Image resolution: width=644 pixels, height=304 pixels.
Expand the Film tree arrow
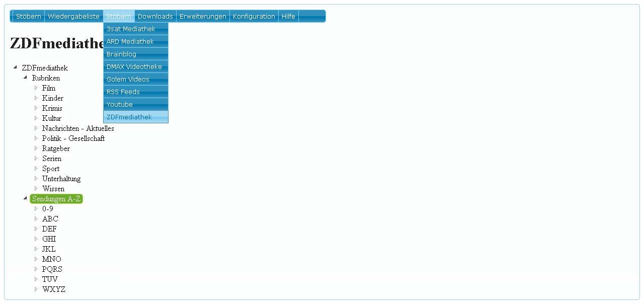36,88
